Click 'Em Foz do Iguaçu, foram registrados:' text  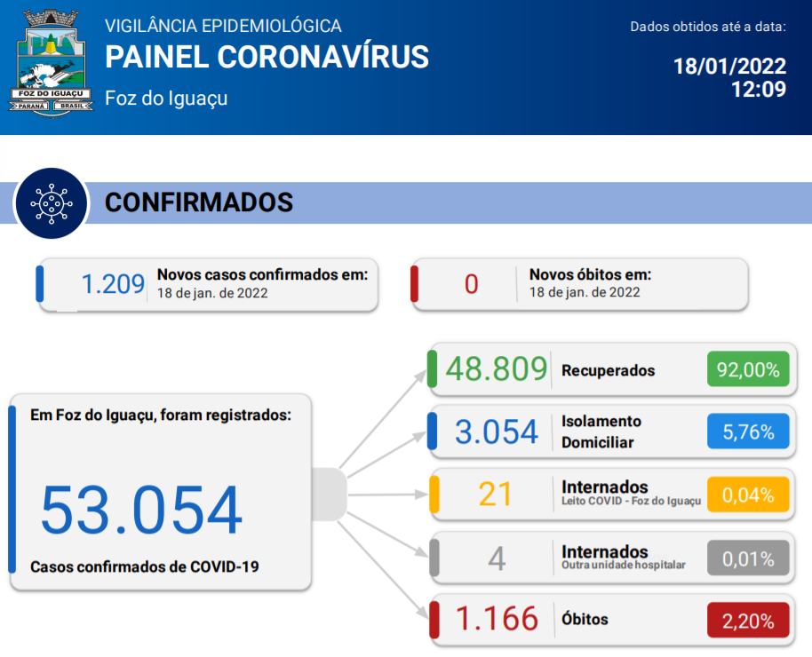click(161, 416)
